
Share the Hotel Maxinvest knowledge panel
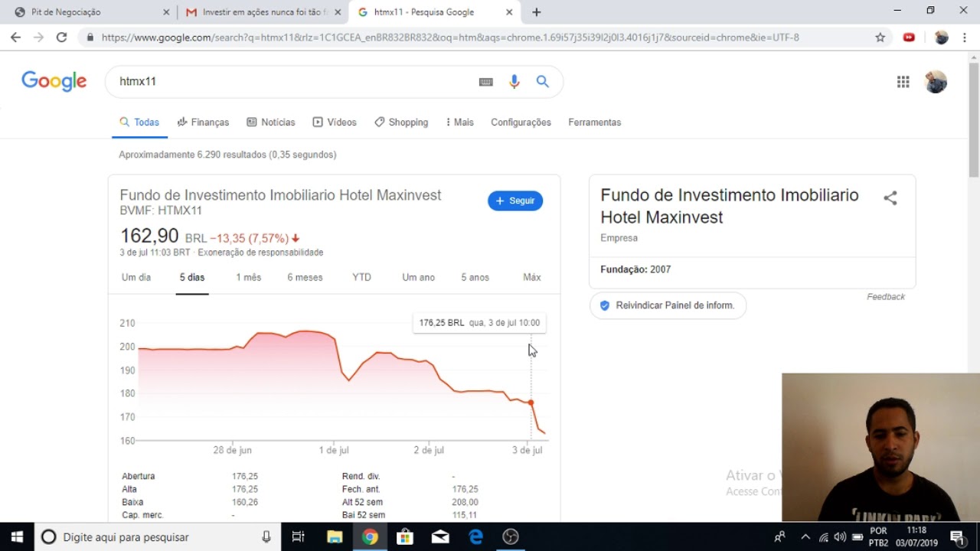(x=890, y=198)
